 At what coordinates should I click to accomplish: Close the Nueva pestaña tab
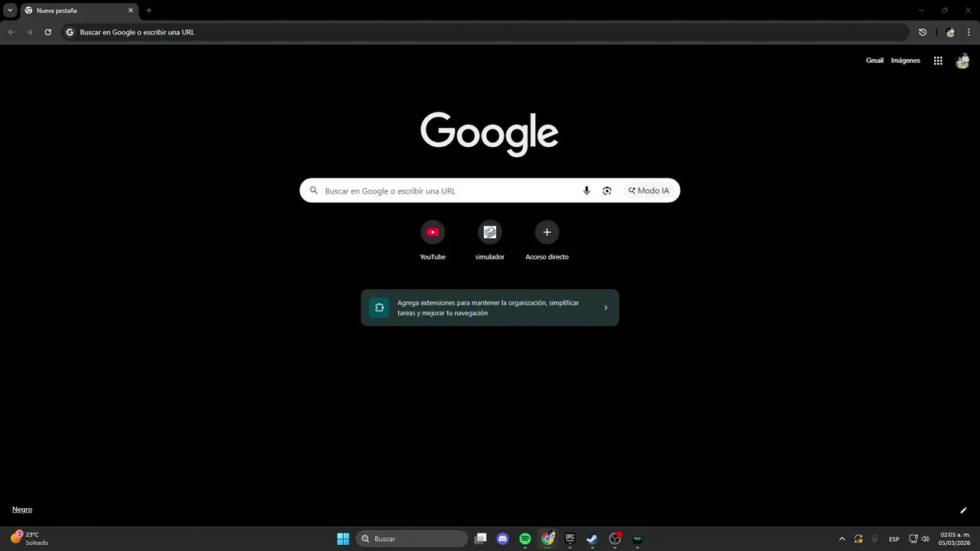130,11
